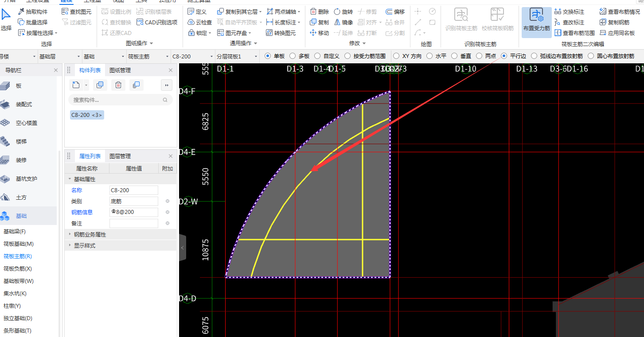Click the 钢筋信息 value field
This screenshot has width=644, height=337.
(x=134, y=212)
